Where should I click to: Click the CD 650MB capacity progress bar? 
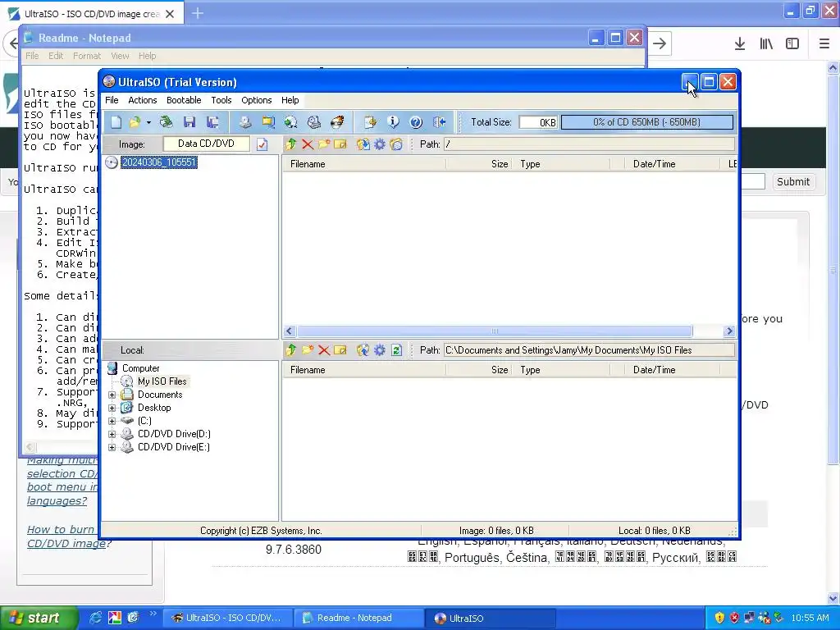coord(646,122)
